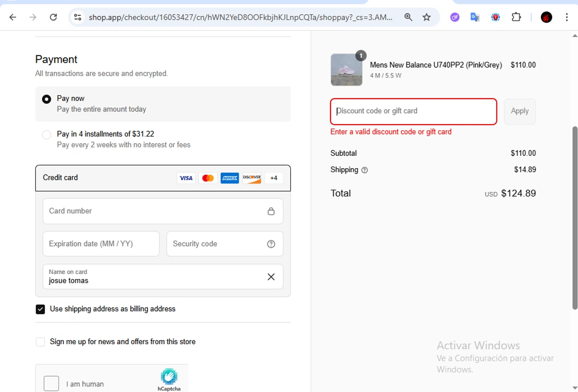This screenshot has width=578, height=392.
Task: Click the Discover card logo
Action: pos(252,178)
